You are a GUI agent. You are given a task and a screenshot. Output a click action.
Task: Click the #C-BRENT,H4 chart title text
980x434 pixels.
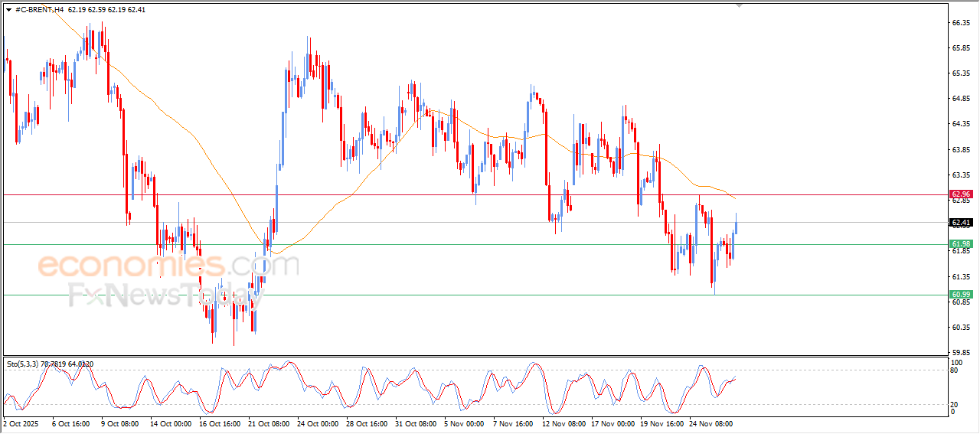coord(40,10)
